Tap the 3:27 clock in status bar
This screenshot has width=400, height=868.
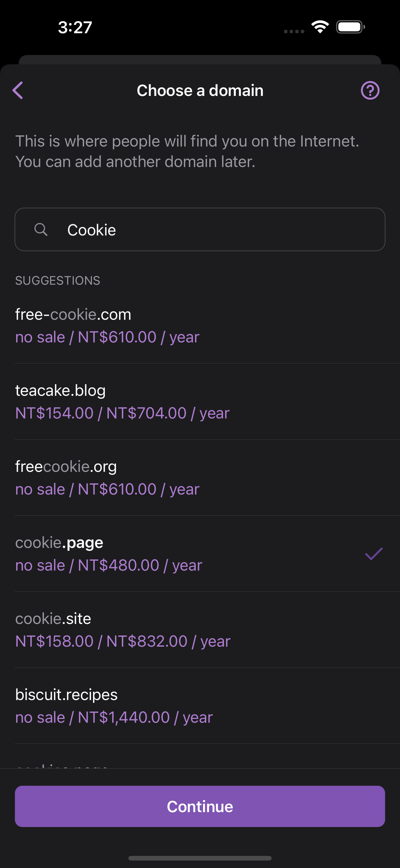coord(75,27)
